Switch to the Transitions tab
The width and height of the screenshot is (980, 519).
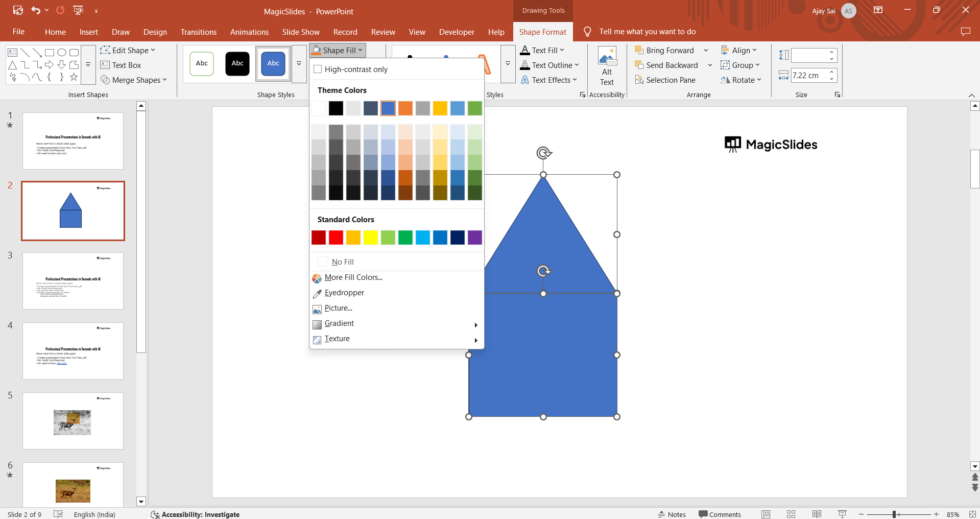coord(198,32)
